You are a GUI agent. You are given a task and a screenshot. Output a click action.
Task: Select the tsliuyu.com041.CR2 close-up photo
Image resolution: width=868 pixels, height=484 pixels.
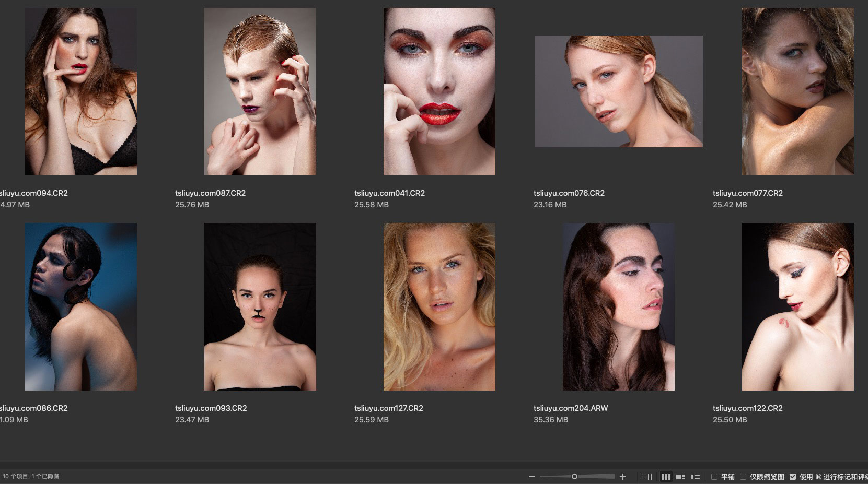[439, 91]
